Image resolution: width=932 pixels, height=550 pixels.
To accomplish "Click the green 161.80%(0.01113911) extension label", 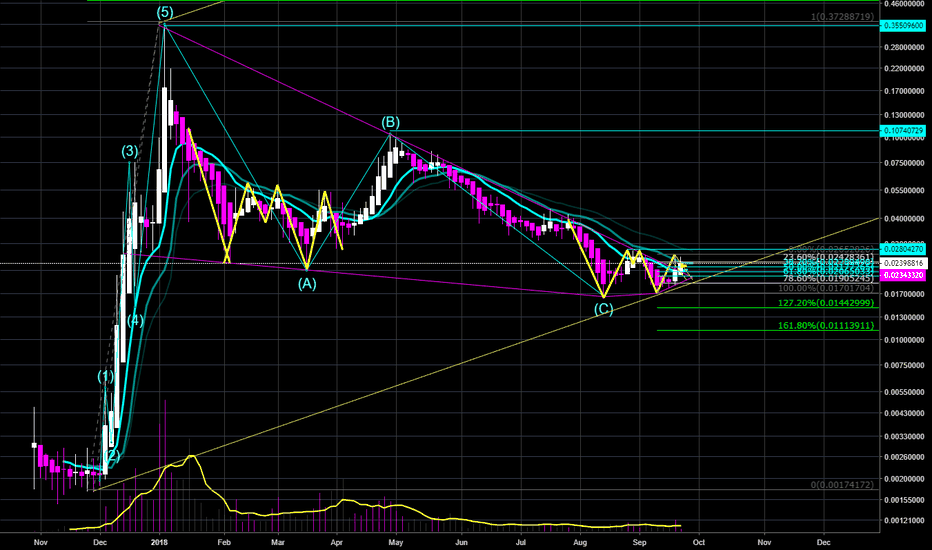I will 827,326.
